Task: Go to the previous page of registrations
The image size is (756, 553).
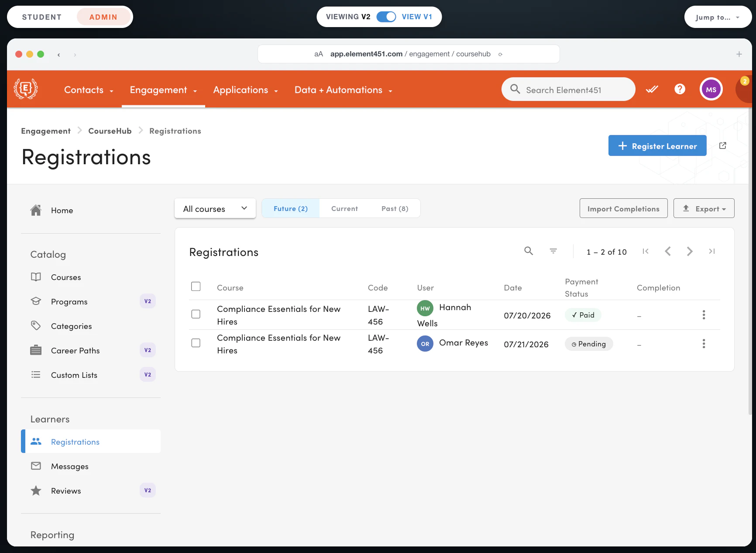Action: 667,251
